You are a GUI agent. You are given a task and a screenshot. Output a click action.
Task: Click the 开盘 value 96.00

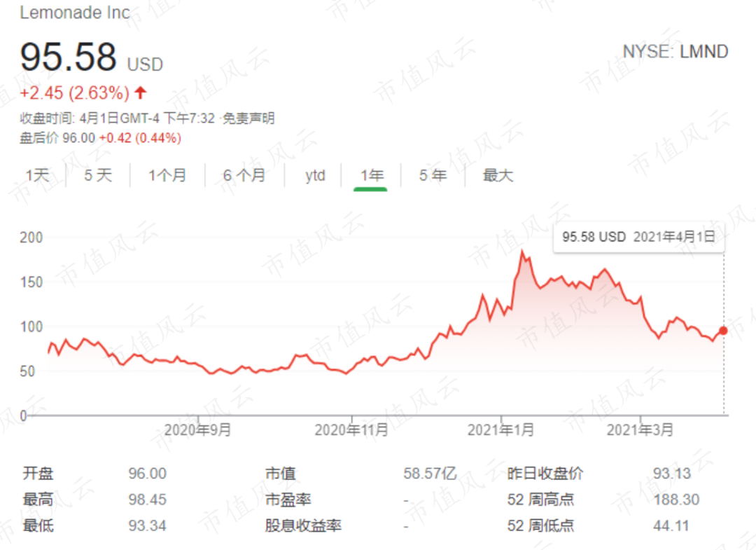[147, 474]
